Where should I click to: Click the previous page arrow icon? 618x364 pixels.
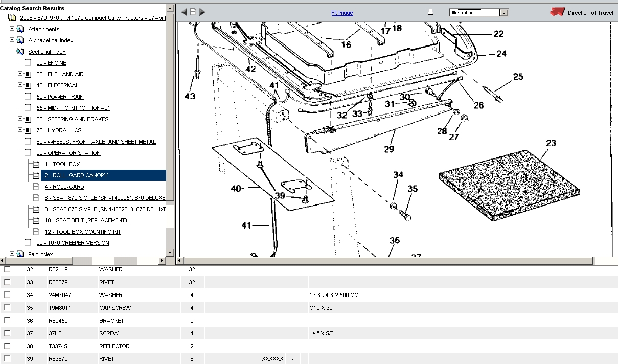tap(184, 12)
